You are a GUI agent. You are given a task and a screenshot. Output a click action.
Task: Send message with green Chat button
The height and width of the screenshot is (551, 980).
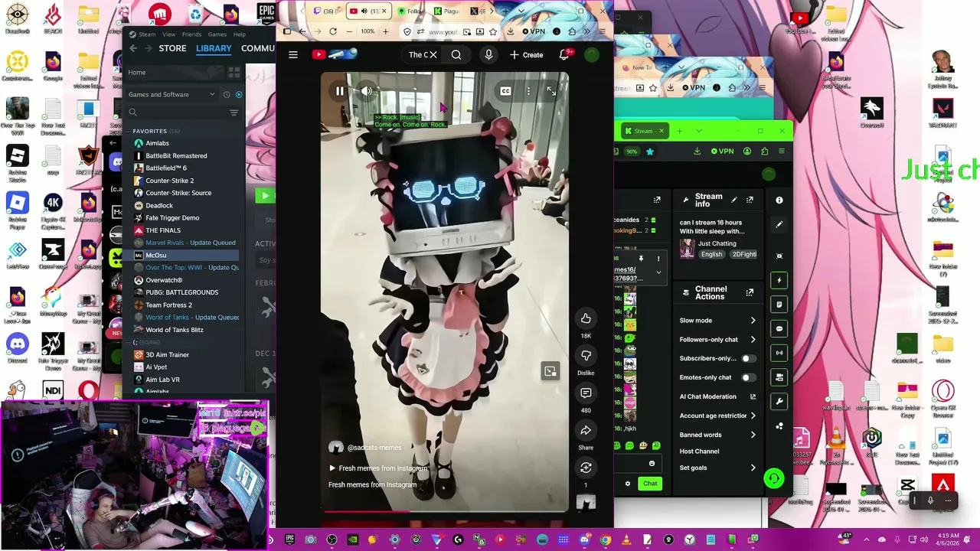point(650,484)
